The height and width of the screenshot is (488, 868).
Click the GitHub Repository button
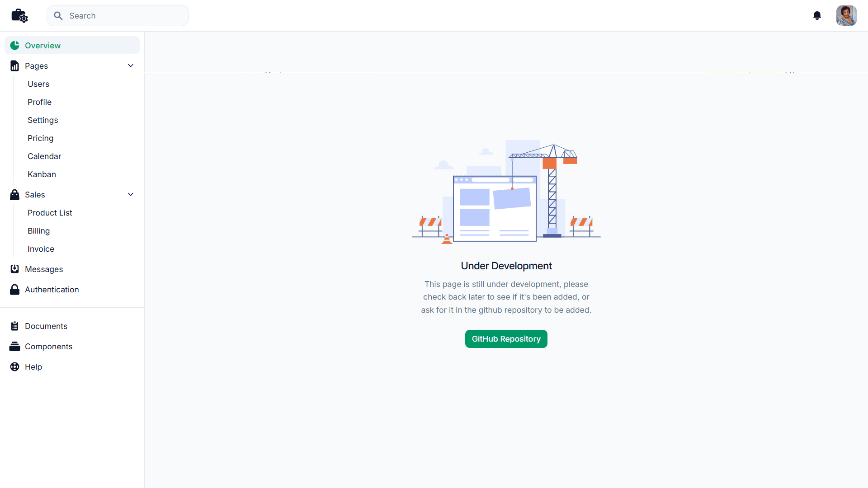[x=506, y=339]
